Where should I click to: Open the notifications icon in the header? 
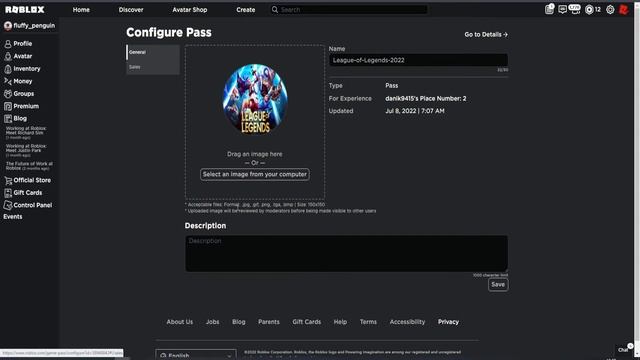tap(549, 9)
